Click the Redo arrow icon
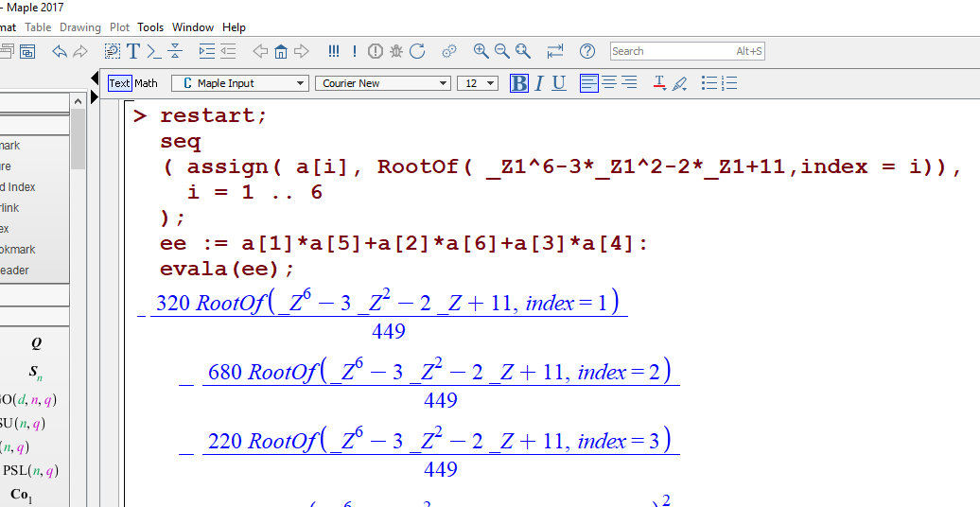The height and width of the screenshot is (507, 980). (80, 51)
